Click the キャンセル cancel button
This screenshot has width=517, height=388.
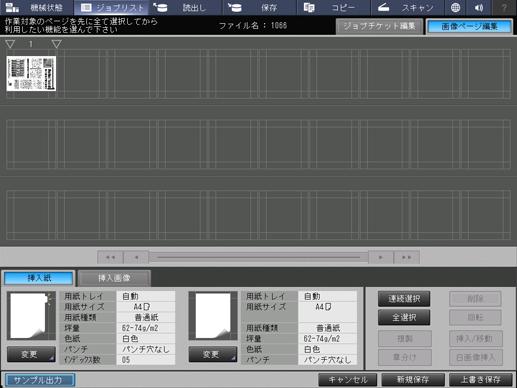coord(348,380)
